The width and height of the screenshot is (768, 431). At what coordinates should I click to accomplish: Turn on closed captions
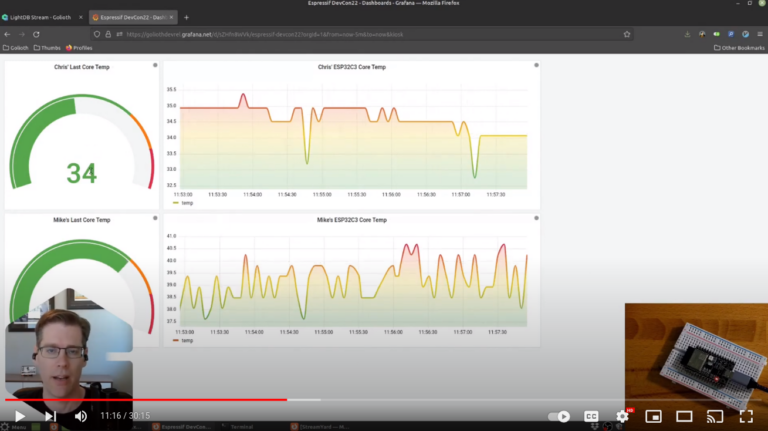coord(591,416)
